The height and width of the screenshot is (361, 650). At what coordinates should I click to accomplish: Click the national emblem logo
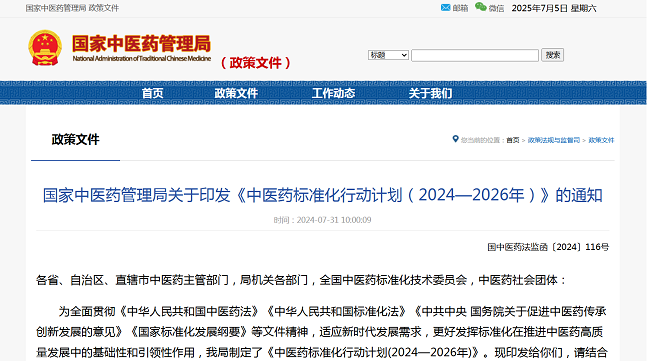click(45, 48)
